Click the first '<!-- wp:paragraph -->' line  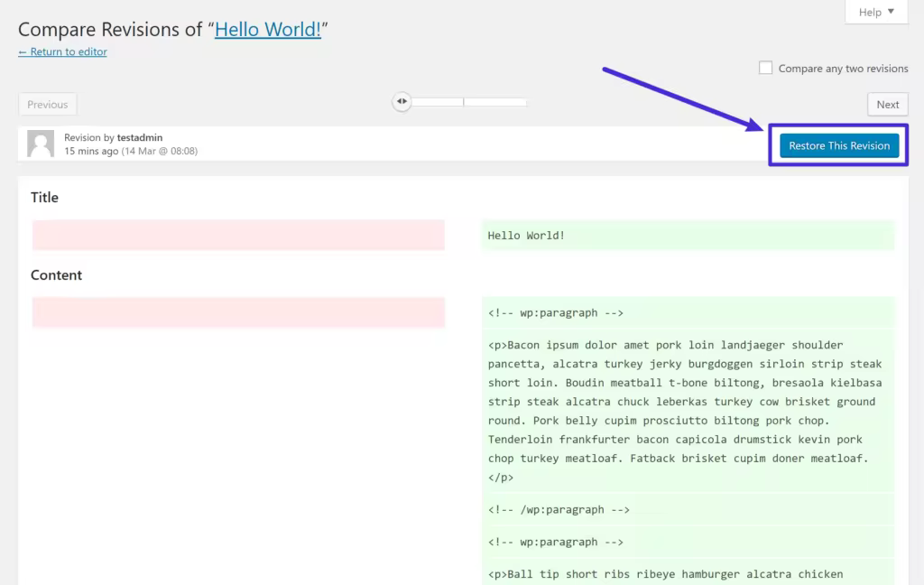coord(556,313)
